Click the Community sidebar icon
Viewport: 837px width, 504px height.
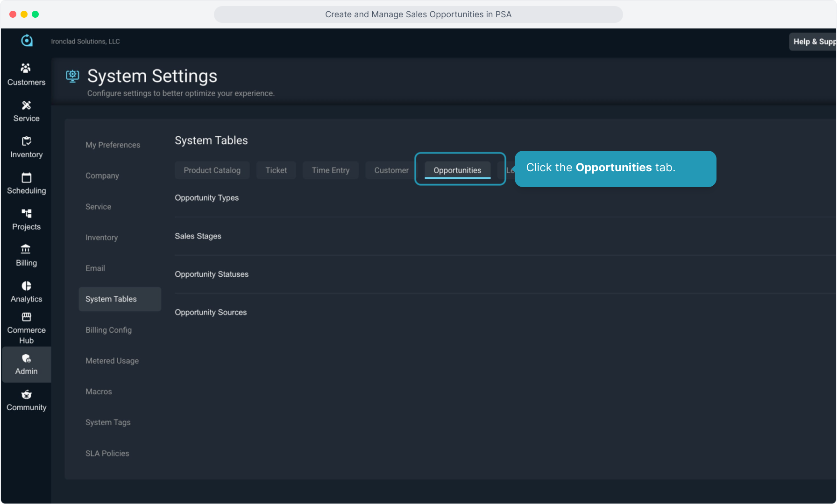tap(26, 395)
